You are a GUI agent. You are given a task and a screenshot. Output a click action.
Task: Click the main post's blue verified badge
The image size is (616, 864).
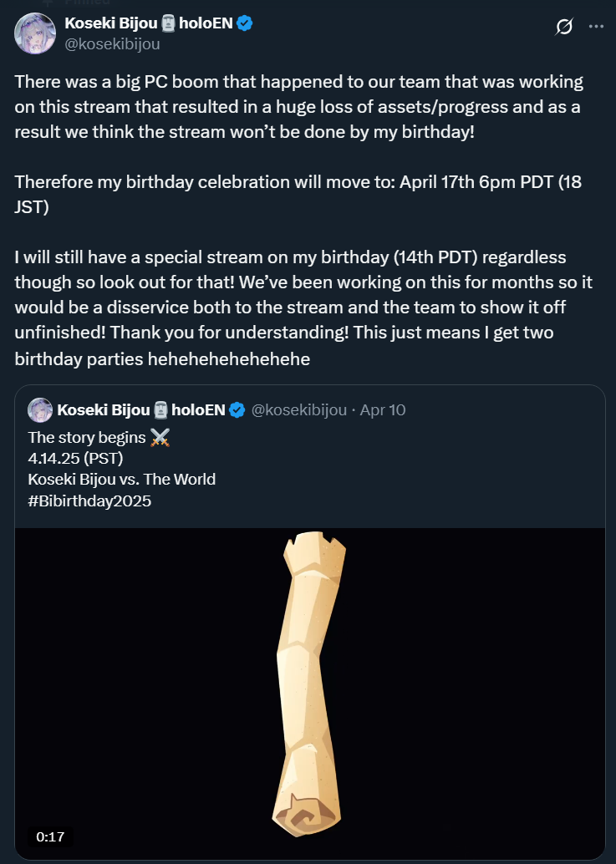[245, 23]
